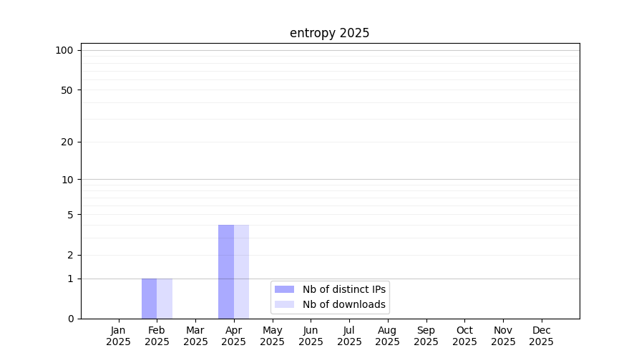Select the y-axis tick label 20
This screenshot has height=358, width=644.
(67, 142)
